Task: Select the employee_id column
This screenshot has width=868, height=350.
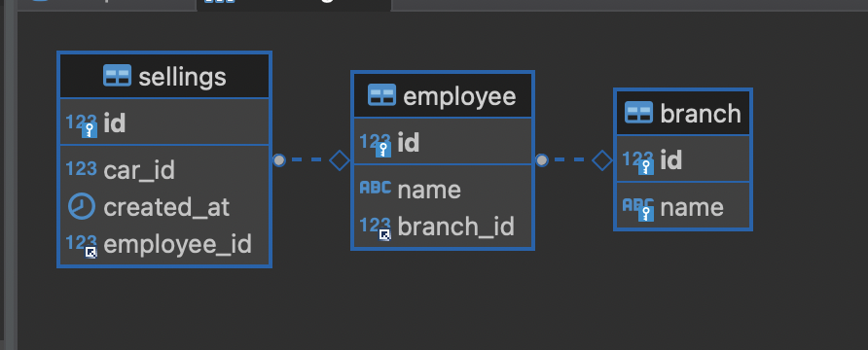Action: 164,244
